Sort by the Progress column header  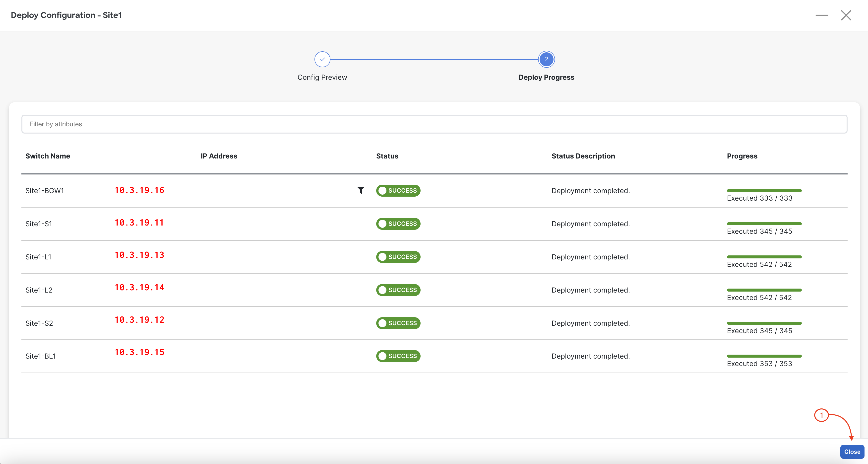(742, 156)
